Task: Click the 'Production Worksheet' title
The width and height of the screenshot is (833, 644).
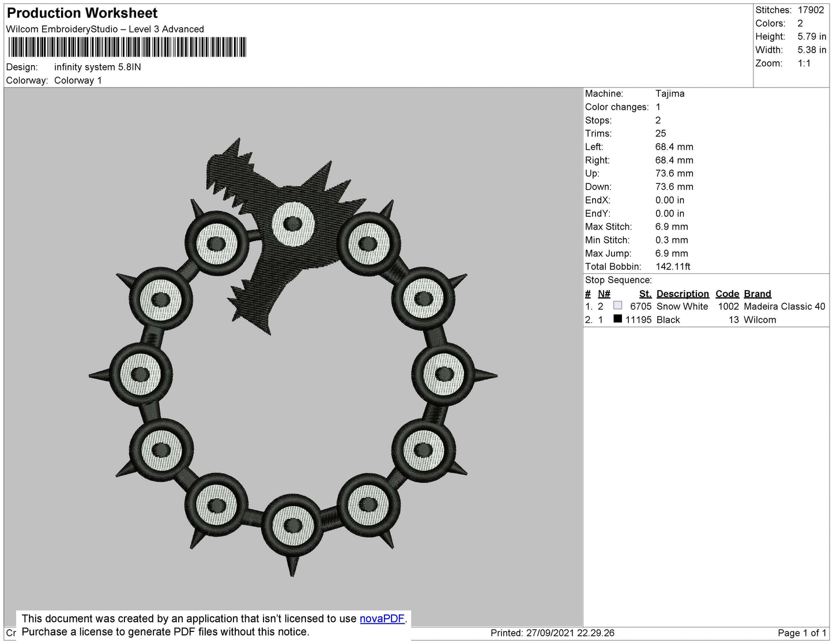Action: [82, 13]
